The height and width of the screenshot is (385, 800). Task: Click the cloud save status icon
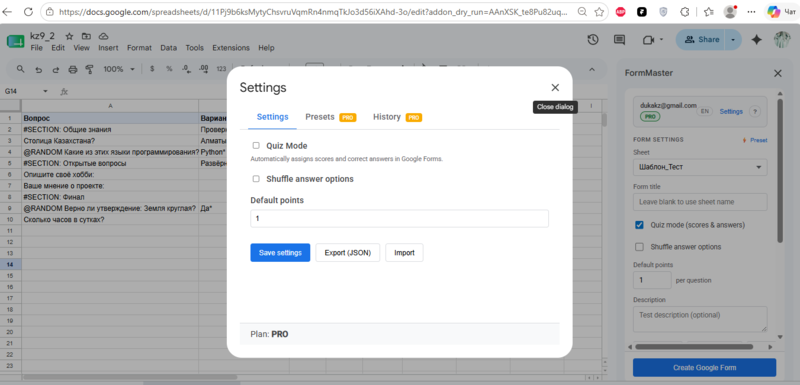point(103,36)
